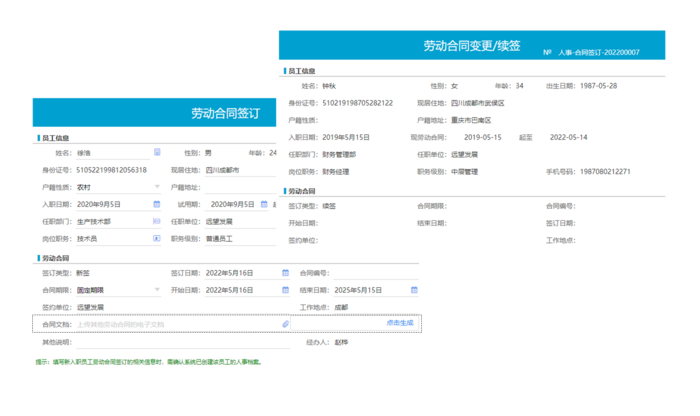
Task: Click the 劳动合同变更/续签 title bar
Action: (472, 46)
